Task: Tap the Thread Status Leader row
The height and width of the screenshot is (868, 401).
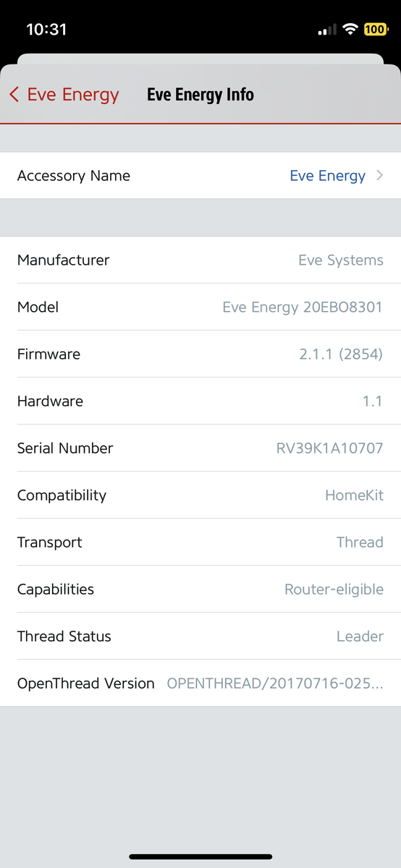Action: (200, 636)
